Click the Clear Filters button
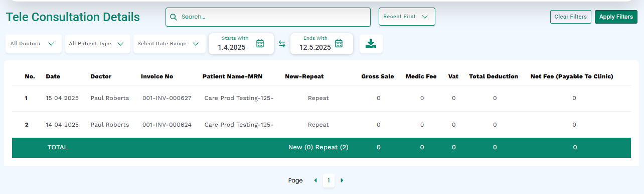Image resolution: width=644 pixels, height=194 pixels. coord(571,17)
